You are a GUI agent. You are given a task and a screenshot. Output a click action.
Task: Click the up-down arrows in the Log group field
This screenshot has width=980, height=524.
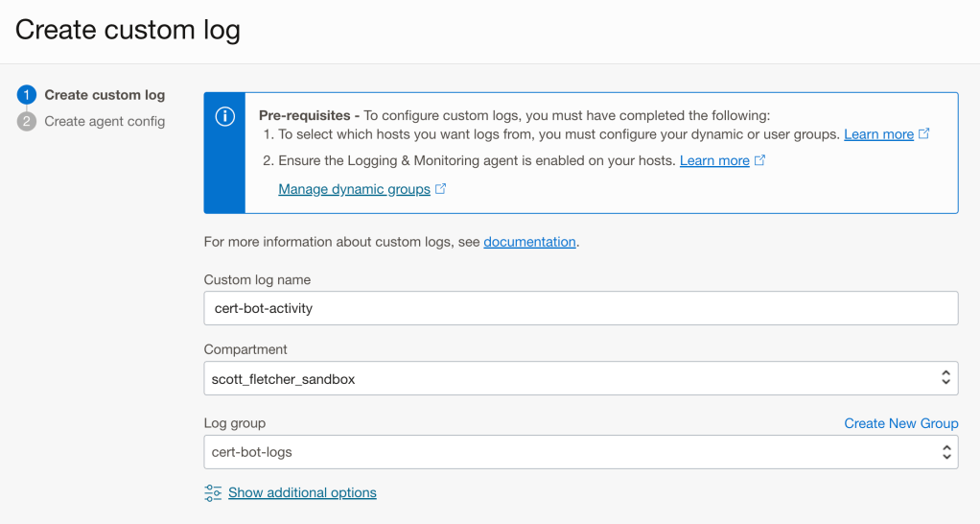tap(945, 452)
